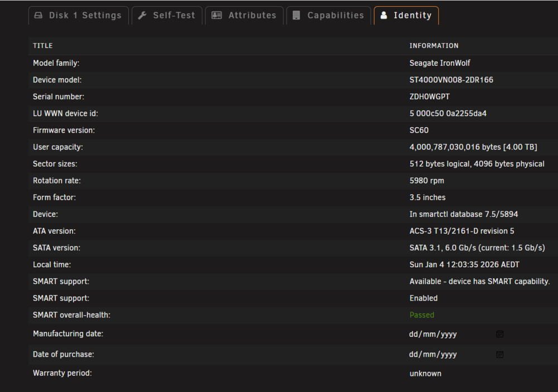Select the serial number ZDH0WGPT text

[430, 97]
